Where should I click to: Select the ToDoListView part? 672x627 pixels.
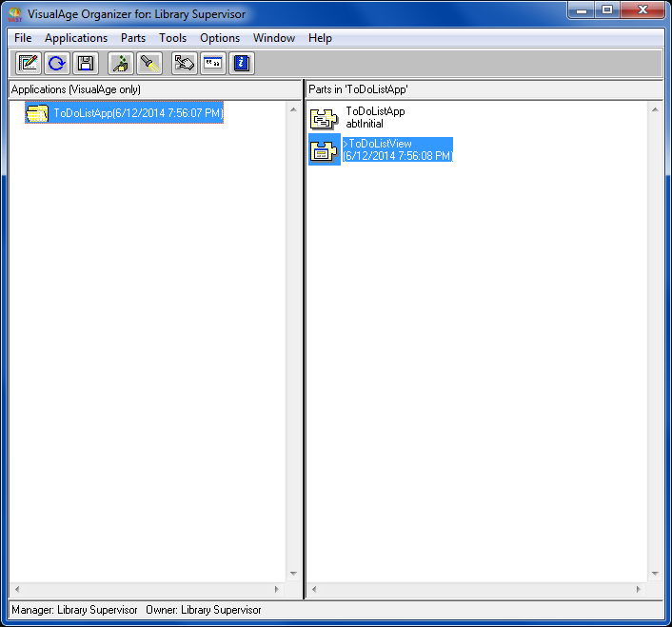click(x=396, y=149)
